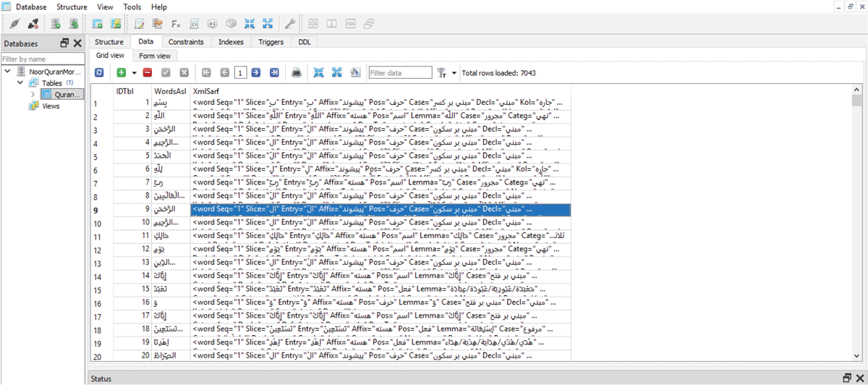Select the highlighted XmlSarf cell in row 9

380,210
